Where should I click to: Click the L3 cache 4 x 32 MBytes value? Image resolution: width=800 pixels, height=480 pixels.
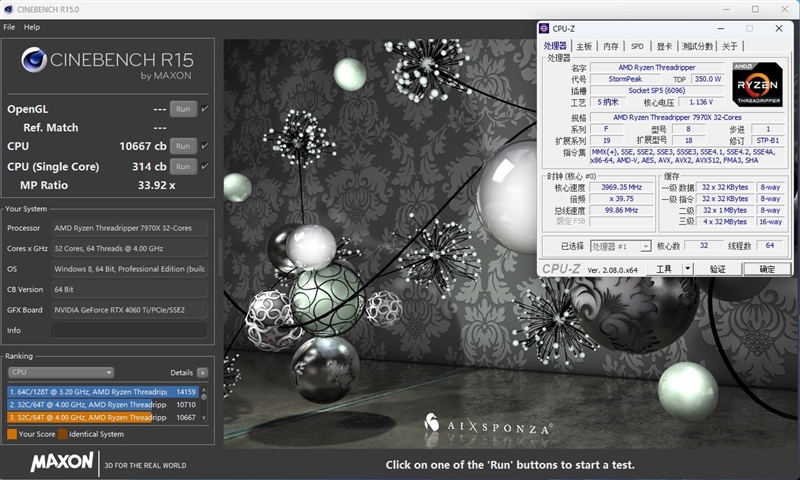[724, 221]
